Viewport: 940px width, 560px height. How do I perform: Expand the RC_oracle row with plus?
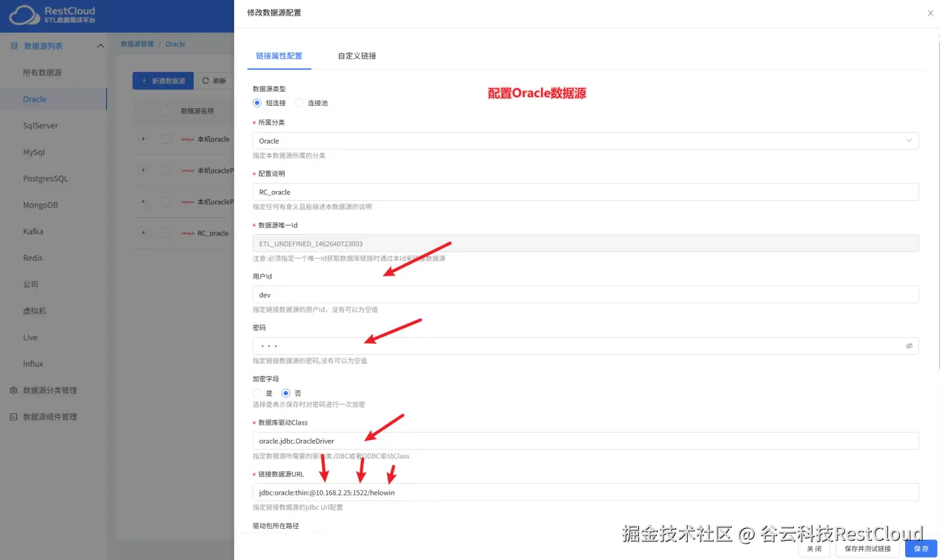[x=143, y=233]
